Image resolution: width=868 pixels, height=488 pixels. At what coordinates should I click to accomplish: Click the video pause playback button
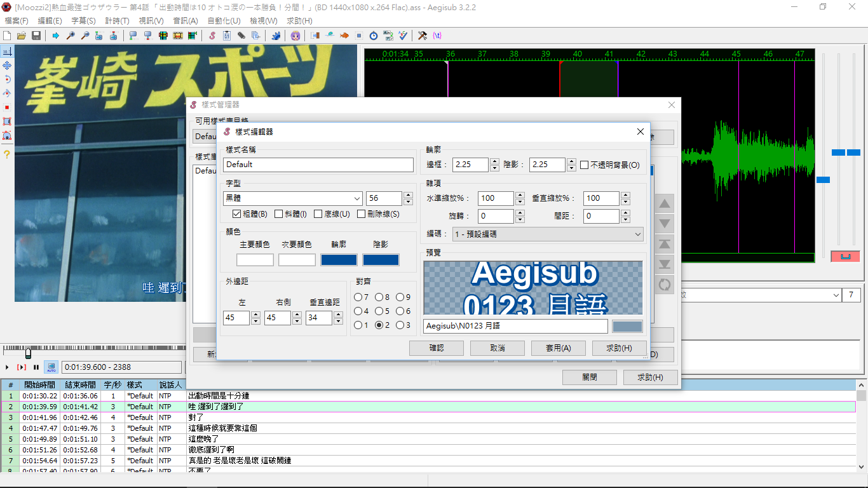36,367
